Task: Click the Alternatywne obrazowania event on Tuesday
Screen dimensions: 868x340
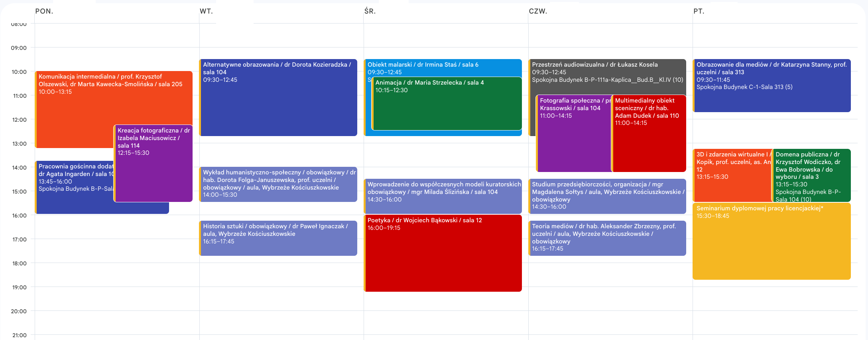Action: pos(278,98)
